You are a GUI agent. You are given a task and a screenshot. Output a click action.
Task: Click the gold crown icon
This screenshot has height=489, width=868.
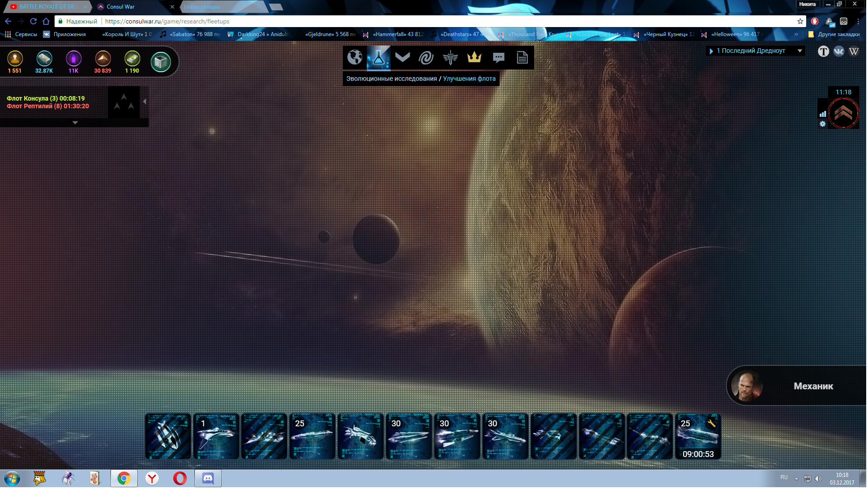(x=475, y=57)
